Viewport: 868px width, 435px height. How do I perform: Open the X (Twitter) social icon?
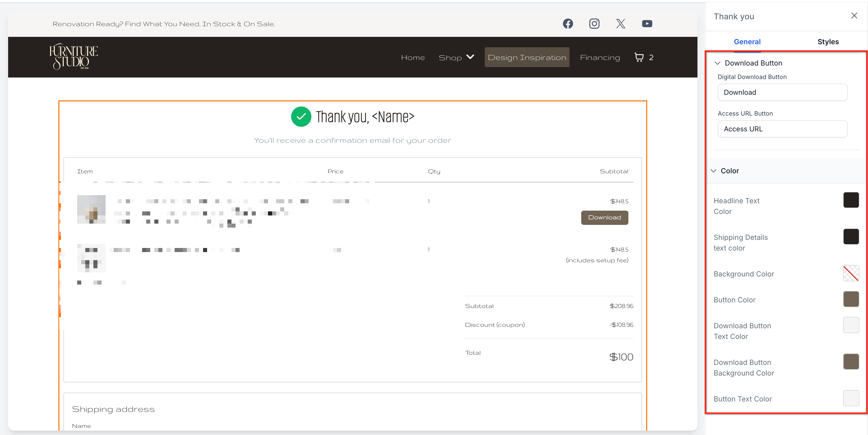[x=620, y=24]
